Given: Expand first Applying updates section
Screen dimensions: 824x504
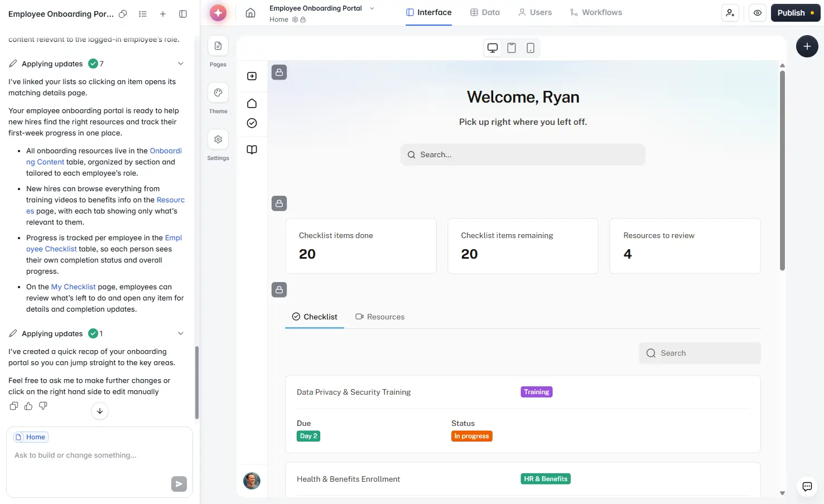Looking at the screenshot, I should pos(181,64).
